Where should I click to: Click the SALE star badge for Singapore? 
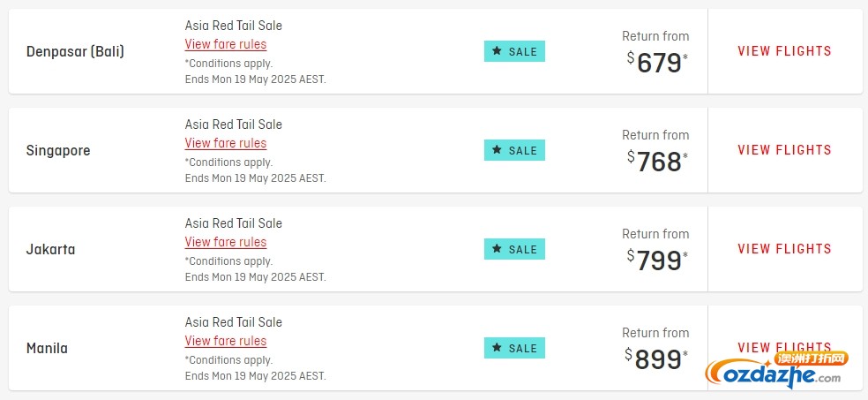click(514, 150)
